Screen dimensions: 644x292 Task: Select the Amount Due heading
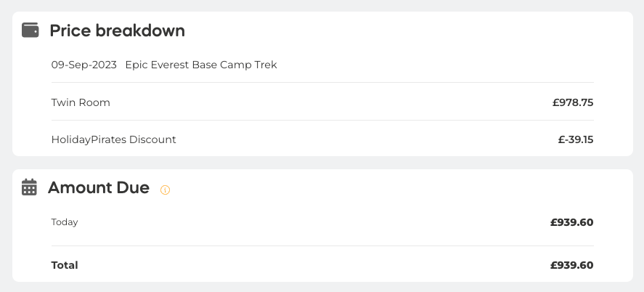[99, 187]
